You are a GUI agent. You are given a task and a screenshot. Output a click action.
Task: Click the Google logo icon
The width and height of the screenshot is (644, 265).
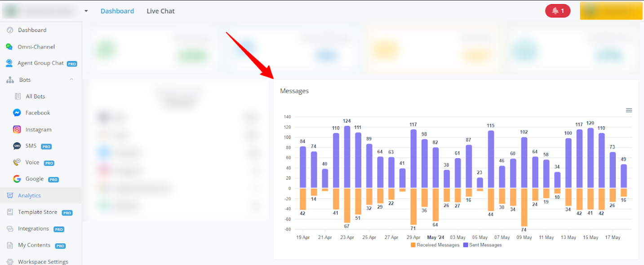click(x=17, y=179)
